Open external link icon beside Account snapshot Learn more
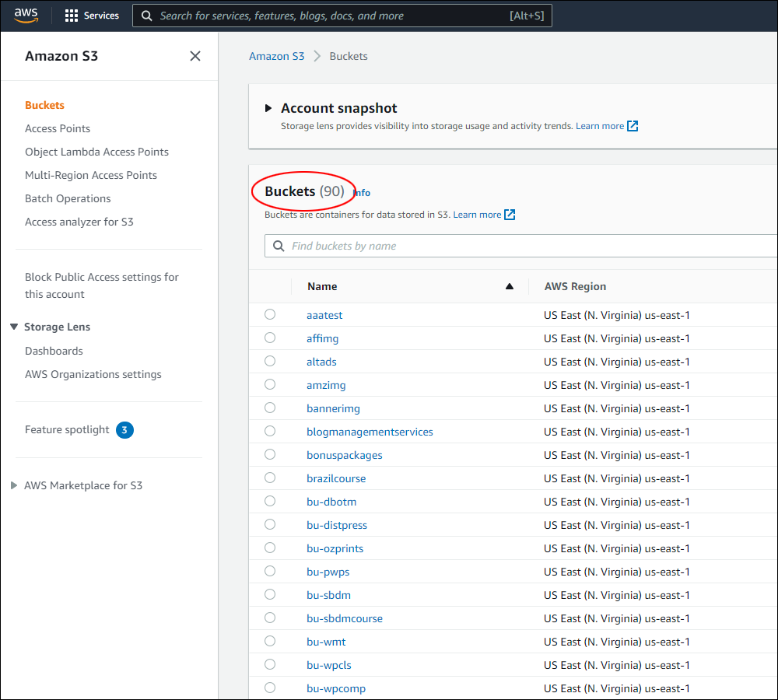778x700 pixels. point(633,126)
